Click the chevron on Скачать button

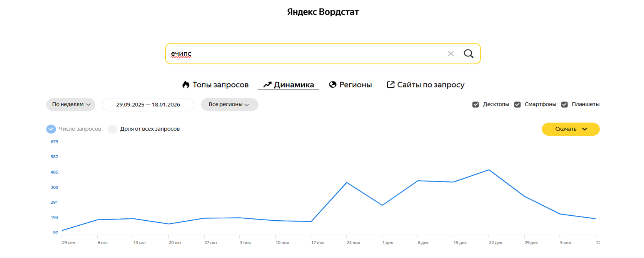pos(585,129)
